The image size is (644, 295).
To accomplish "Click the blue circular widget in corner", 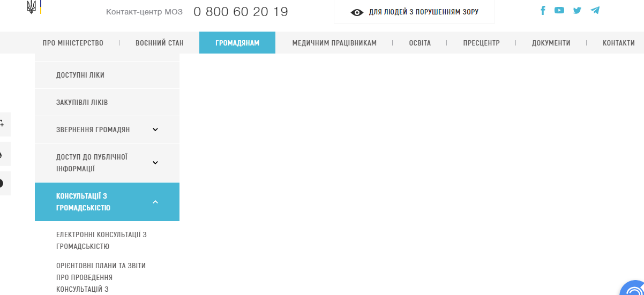I will click(x=632, y=288).
